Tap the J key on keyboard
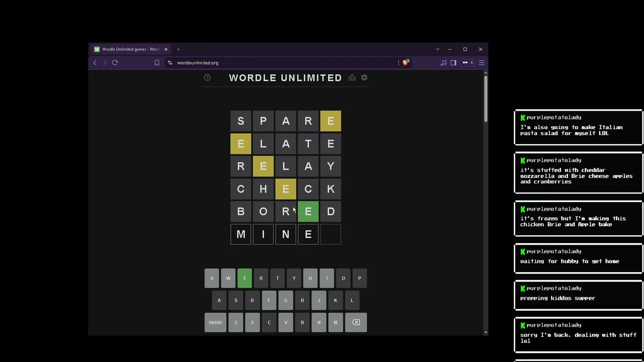The image size is (644, 362). coord(318,300)
